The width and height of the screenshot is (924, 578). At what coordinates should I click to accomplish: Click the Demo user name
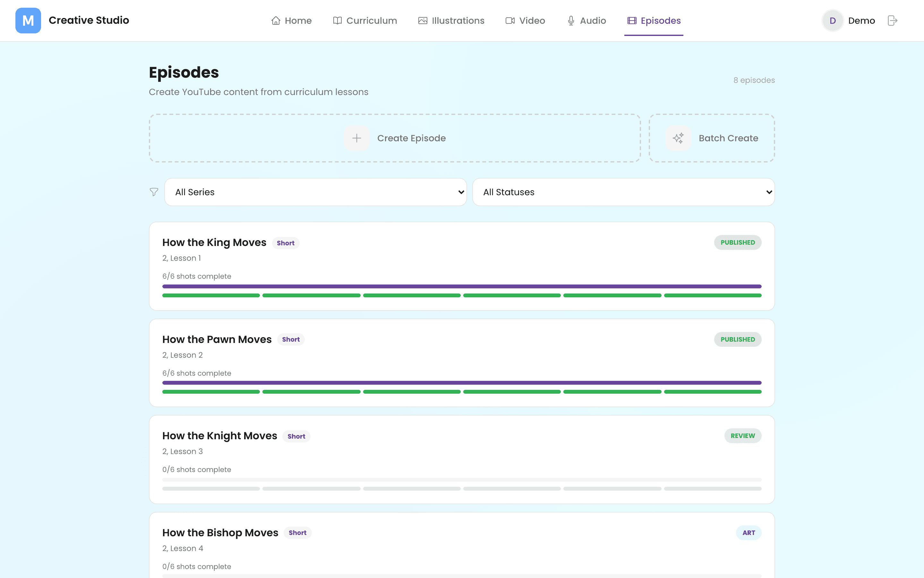coord(861,21)
